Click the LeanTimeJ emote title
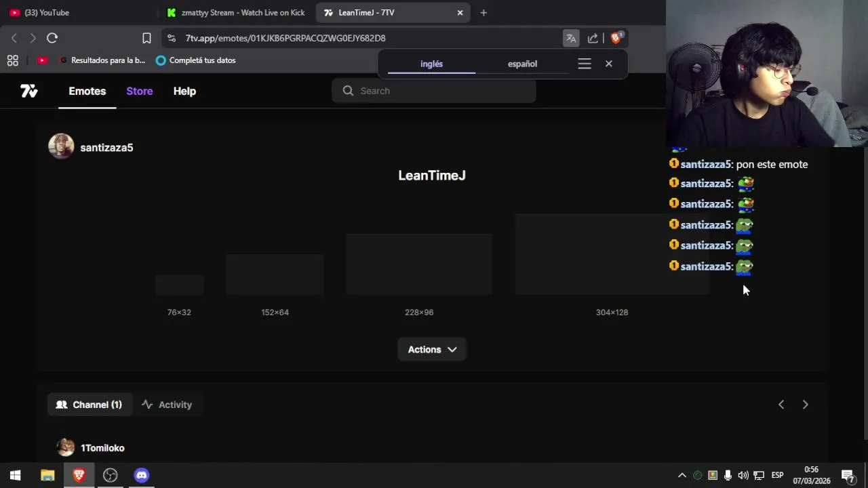Screen dimensions: 868x488 pos(432,176)
